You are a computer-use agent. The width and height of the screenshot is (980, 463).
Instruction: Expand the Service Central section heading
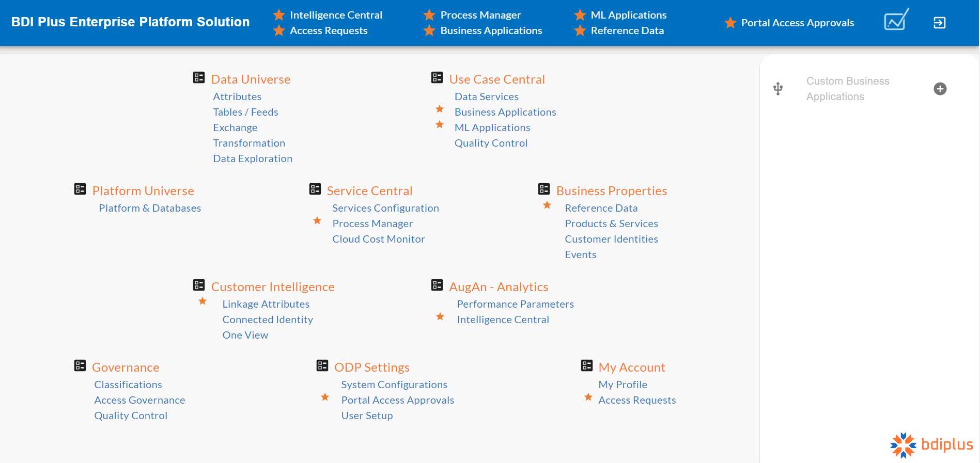[369, 191]
